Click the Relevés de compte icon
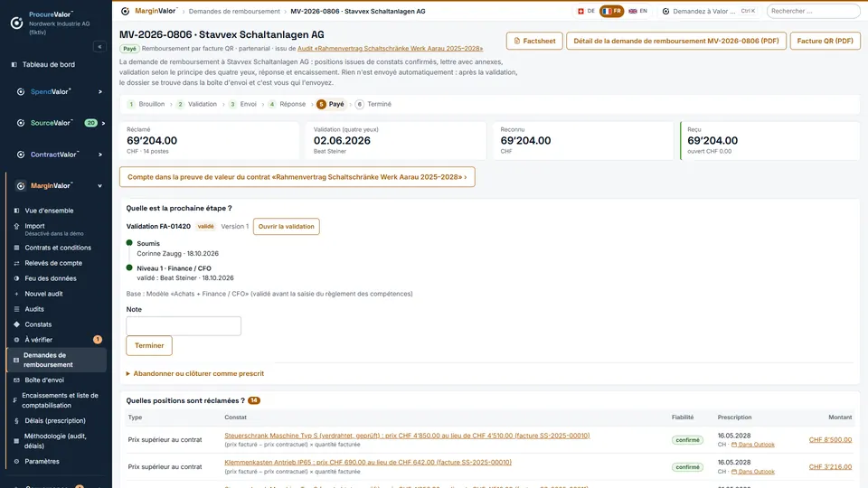 click(16, 263)
